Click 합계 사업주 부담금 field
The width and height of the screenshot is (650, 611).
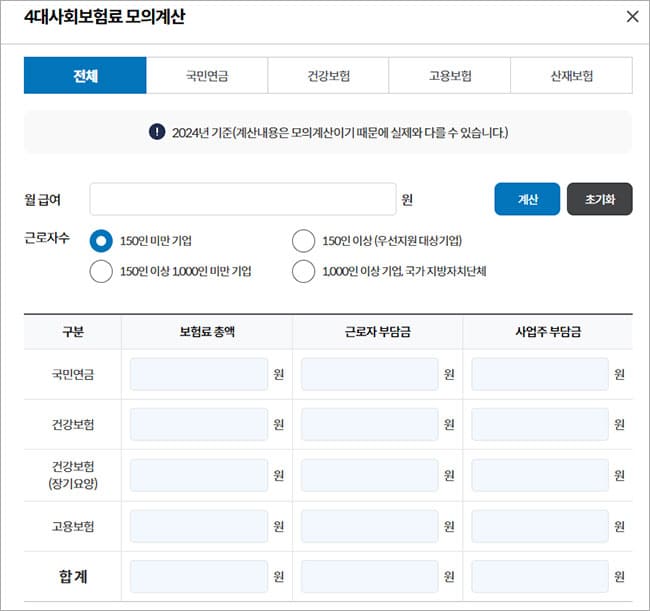540,576
